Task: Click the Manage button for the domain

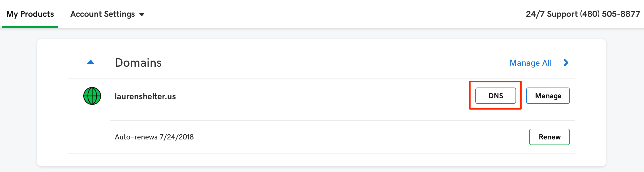Action: [548, 96]
